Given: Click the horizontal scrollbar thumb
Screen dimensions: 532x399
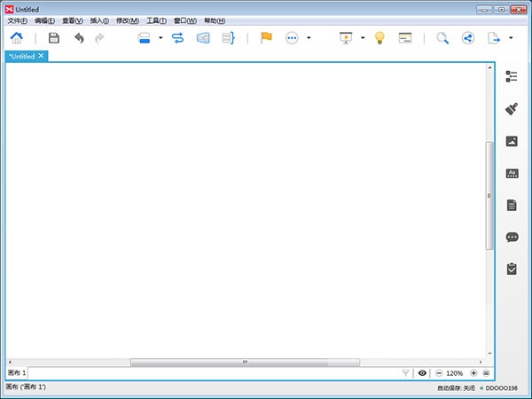Looking at the screenshot, I should (245, 362).
